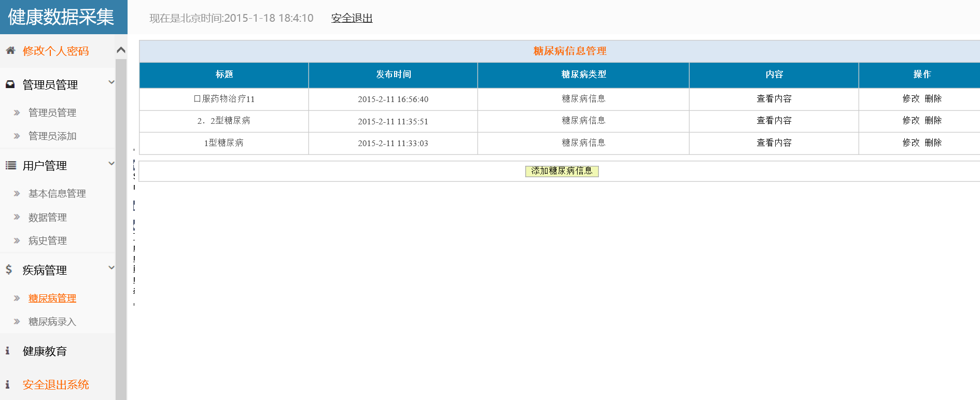Image resolution: width=980 pixels, height=400 pixels.
Task: Click the sidebar scroll-up arrow
Action: click(121, 50)
